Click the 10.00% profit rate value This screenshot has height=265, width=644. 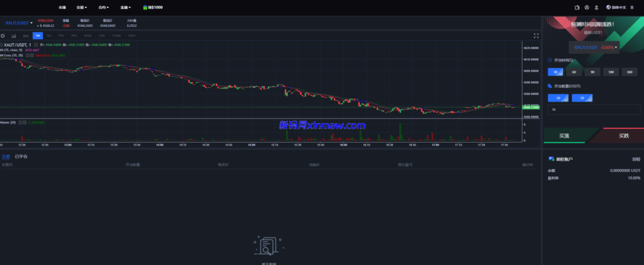634,178
